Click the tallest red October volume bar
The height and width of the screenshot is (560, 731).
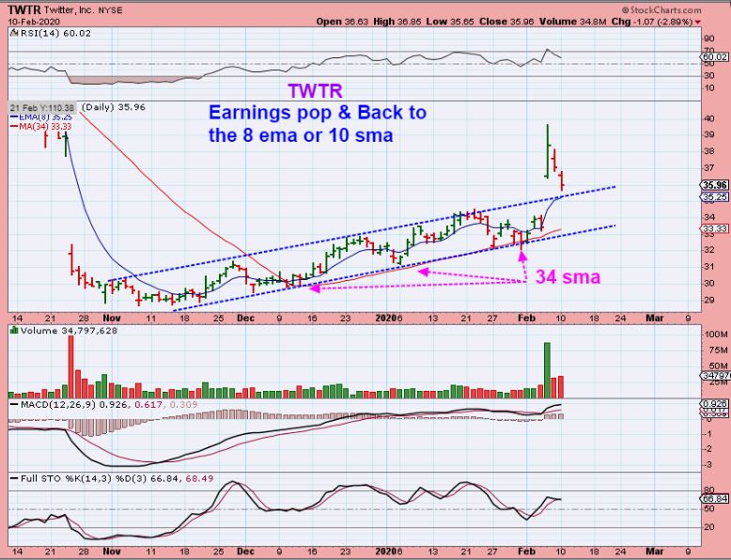pos(70,366)
